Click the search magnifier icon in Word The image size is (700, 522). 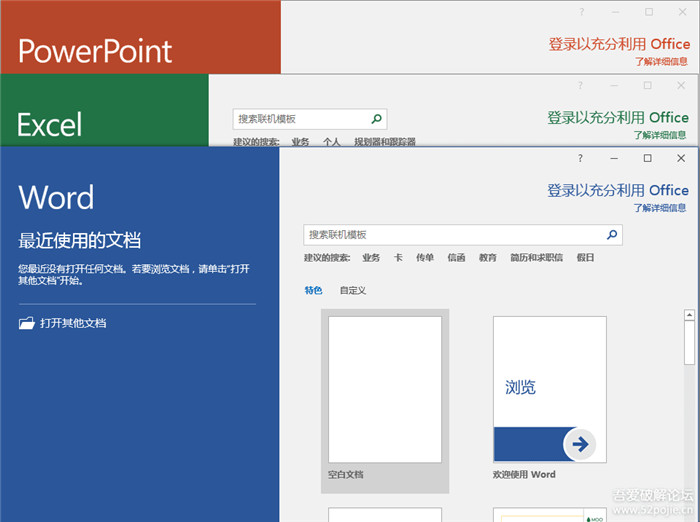point(612,234)
